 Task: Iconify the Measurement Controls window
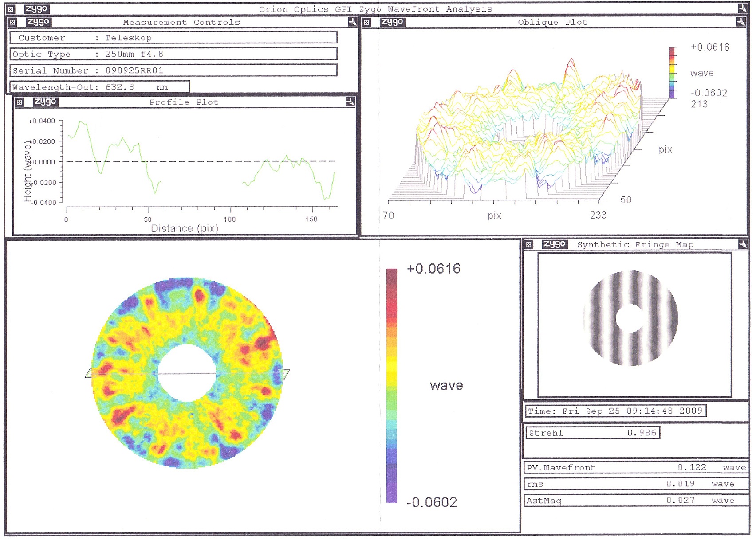353,22
